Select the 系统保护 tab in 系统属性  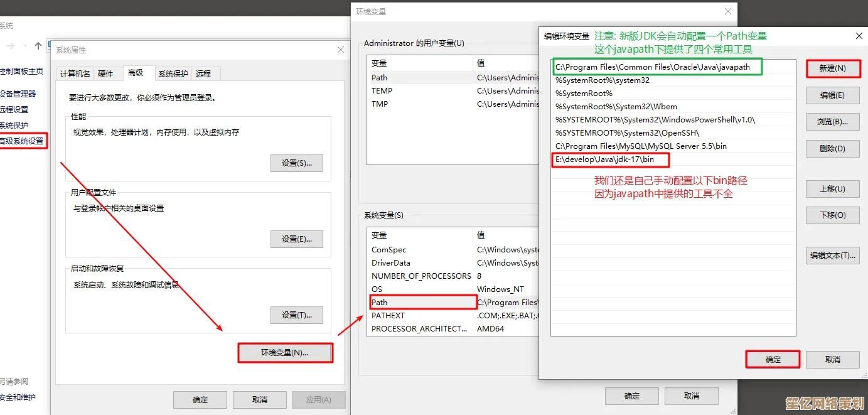[173, 73]
